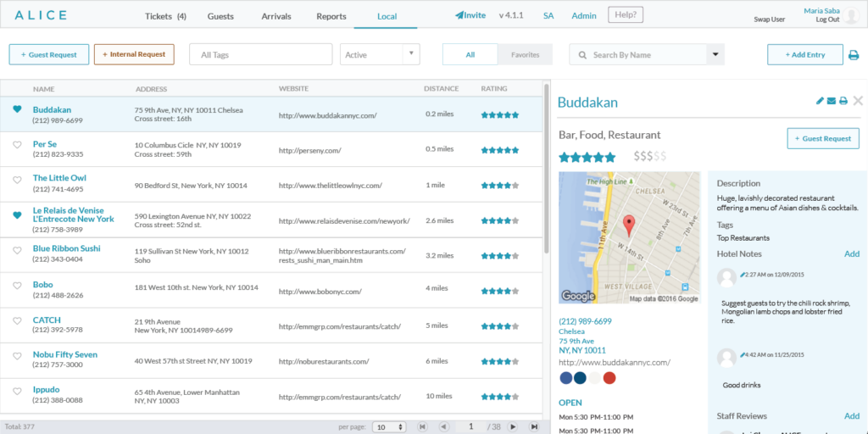
Task: Click the Add Entry button
Action: (805, 55)
